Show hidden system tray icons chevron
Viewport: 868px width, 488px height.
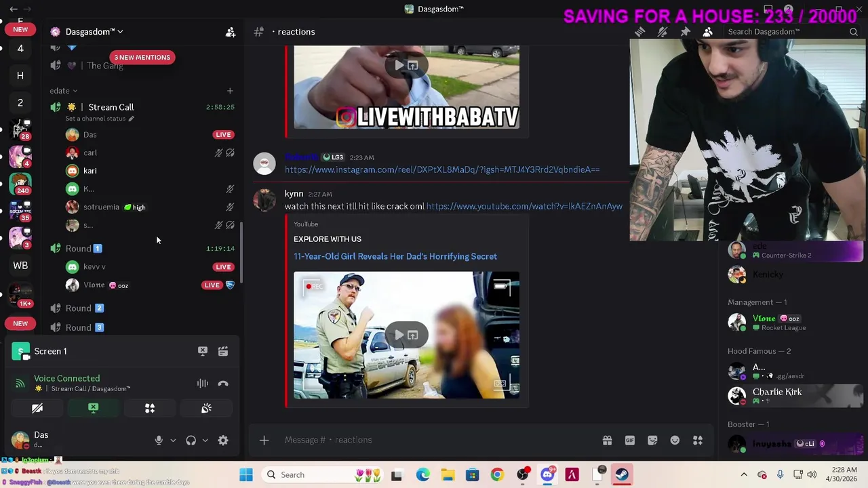point(744,474)
